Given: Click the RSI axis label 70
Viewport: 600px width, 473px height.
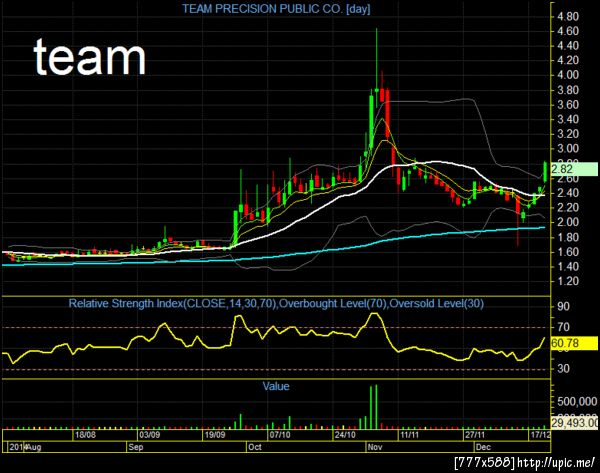Looking at the screenshot, I should click(x=563, y=328).
